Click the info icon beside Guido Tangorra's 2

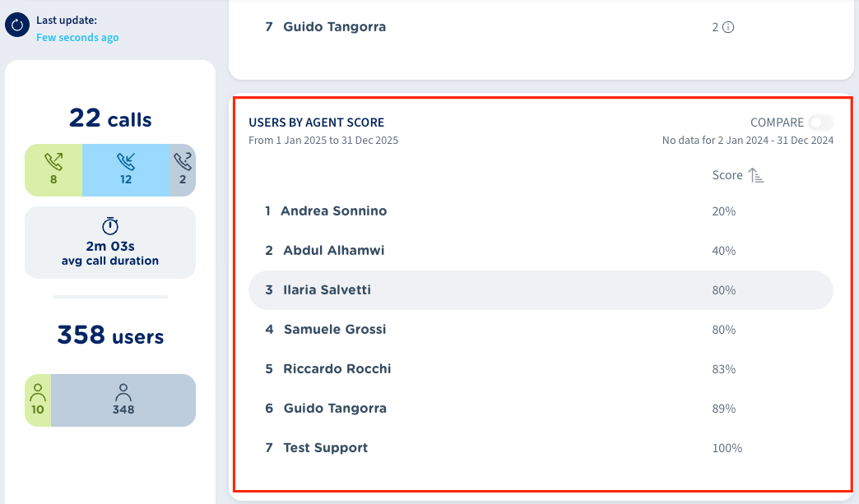point(728,27)
